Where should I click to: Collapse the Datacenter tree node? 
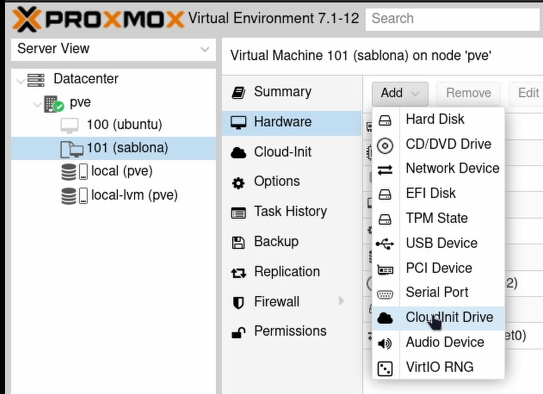[20, 81]
